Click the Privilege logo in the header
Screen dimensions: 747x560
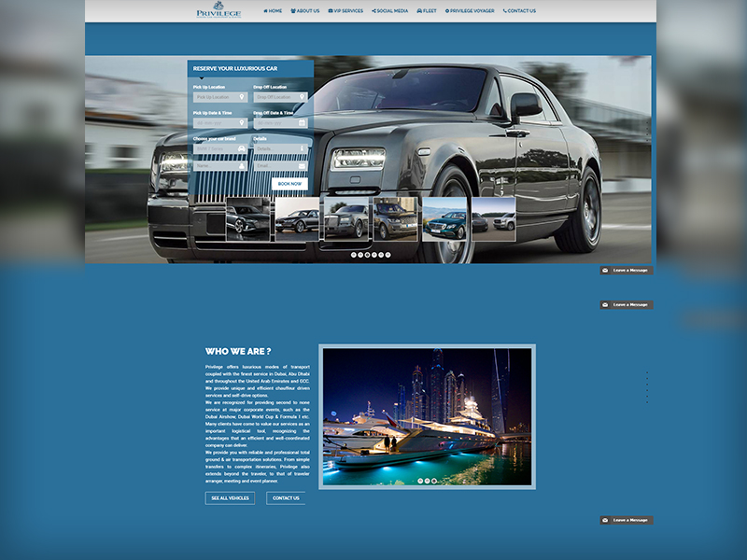click(x=218, y=11)
